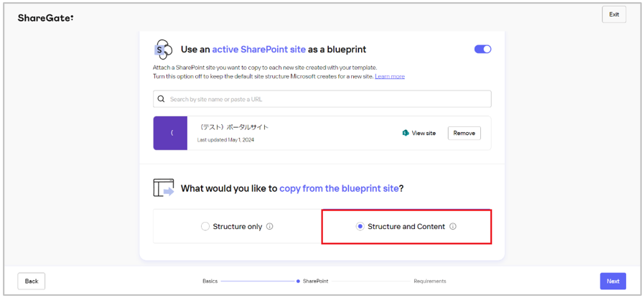Click the purple site thumbnail tile

[x=170, y=133]
